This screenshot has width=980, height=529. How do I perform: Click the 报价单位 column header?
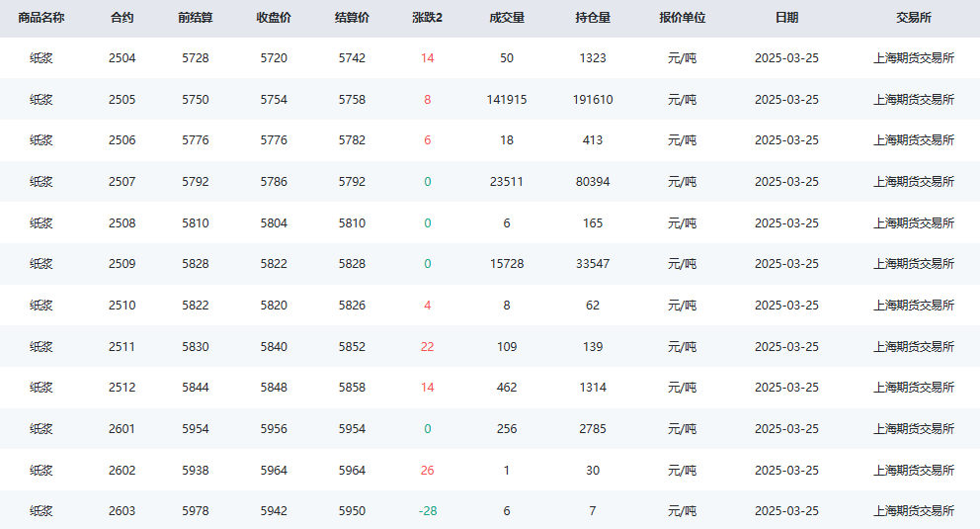click(682, 18)
